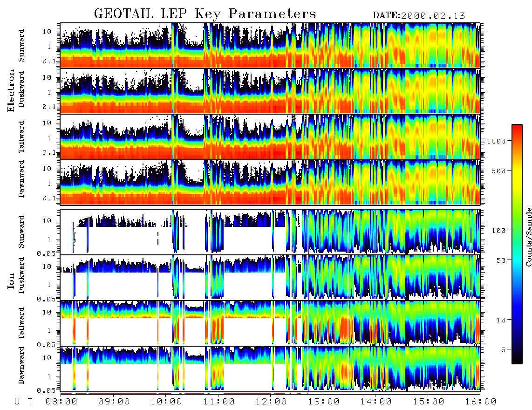The width and height of the screenshot is (532, 410).
Task: Click the "0.05" tick on Ion Sunward axis
Action: pos(47,253)
